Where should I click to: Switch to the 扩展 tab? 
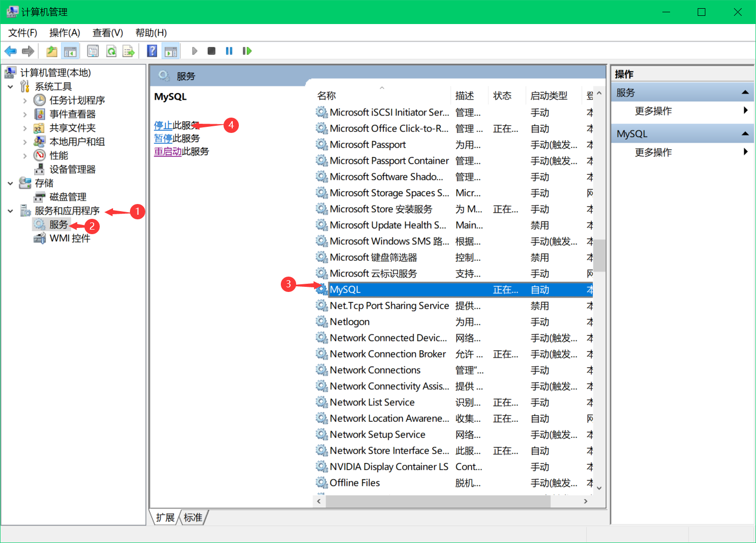(x=165, y=517)
